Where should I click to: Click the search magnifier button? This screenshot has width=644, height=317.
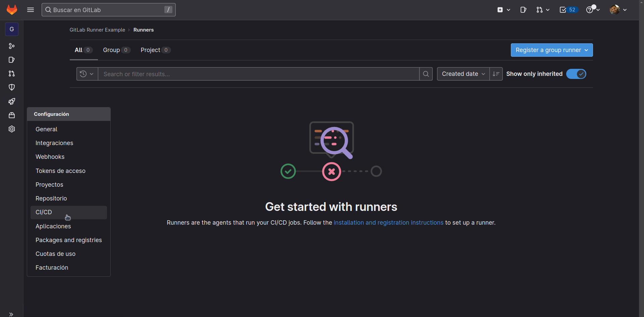[426, 74]
